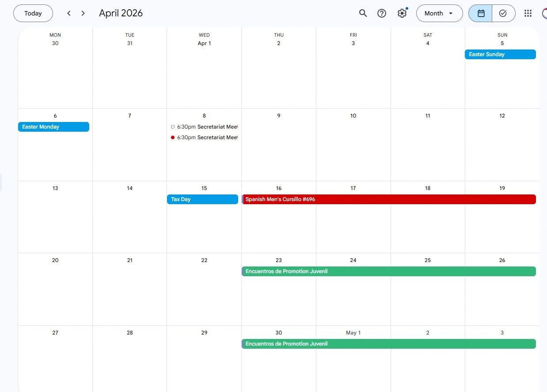Click the account profile avatar
Viewport: 547px width, 392px height.
[x=544, y=13]
